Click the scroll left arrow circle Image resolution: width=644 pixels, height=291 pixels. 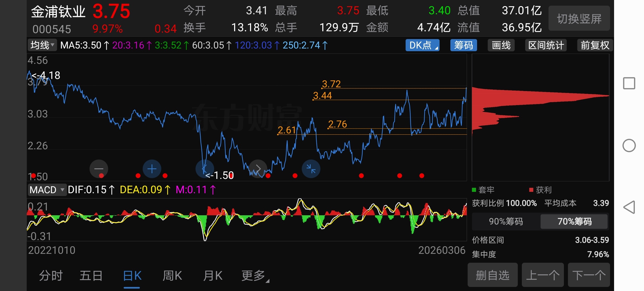coord(204,169)
